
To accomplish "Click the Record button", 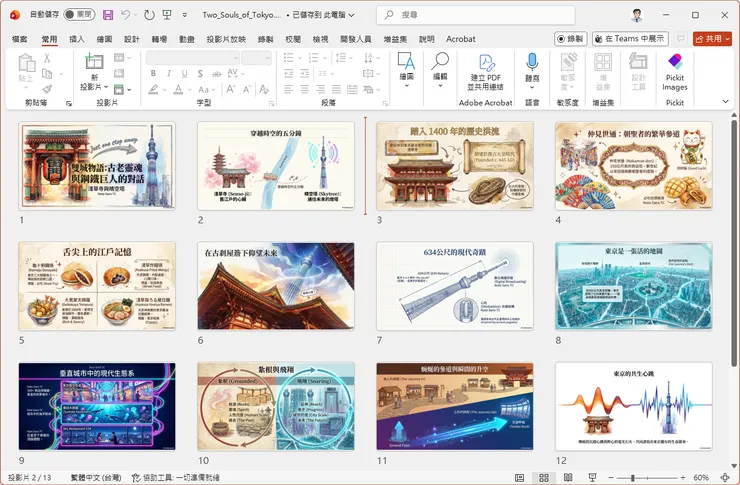I will 571,39.
